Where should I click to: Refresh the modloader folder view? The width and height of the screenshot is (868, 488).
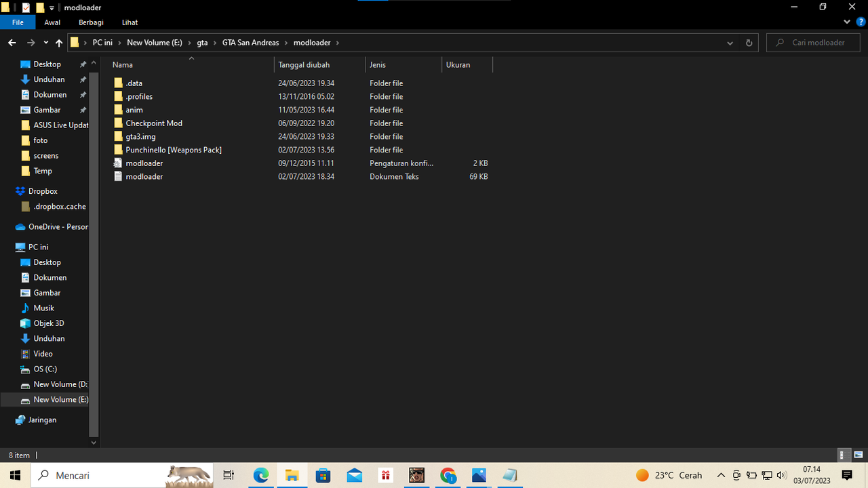coord(749,43)
